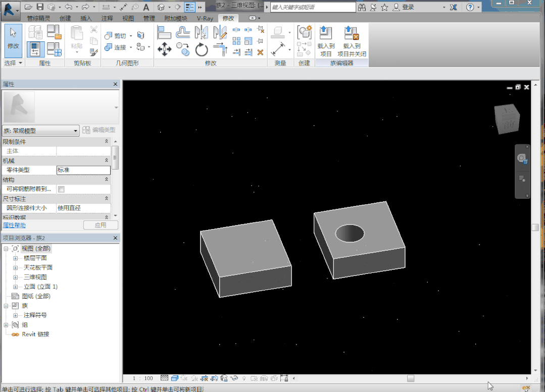Select the Align tool icon
This screenshot has height=392, width=545.
click(x=164, y=33)
